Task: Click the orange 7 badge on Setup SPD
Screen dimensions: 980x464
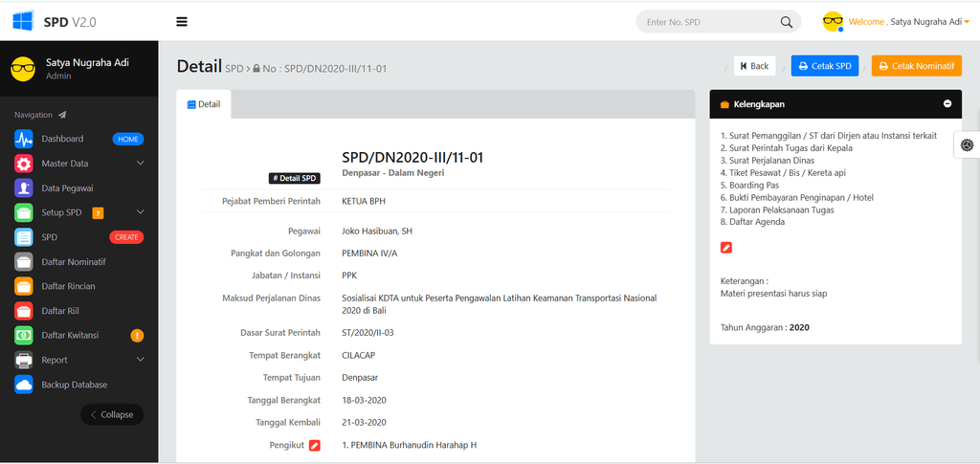Action: (98, 213)
